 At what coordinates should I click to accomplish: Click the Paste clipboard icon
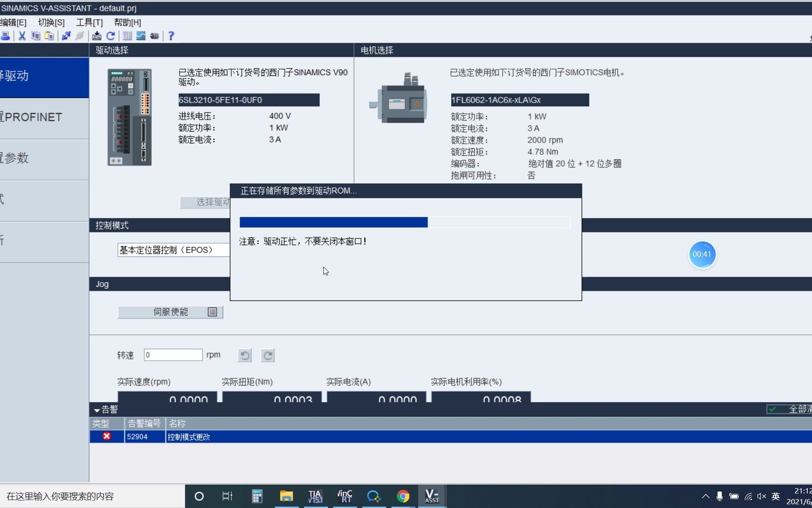click(49, 36)
